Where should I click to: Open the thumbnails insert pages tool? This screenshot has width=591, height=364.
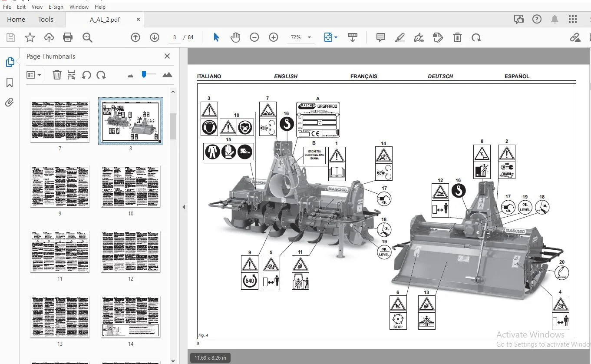coord(72,75)
